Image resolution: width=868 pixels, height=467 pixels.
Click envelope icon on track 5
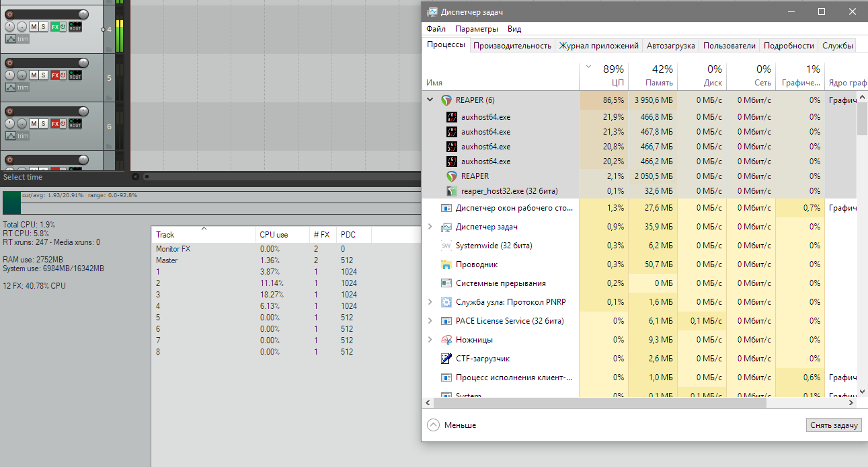pos(11,87)
